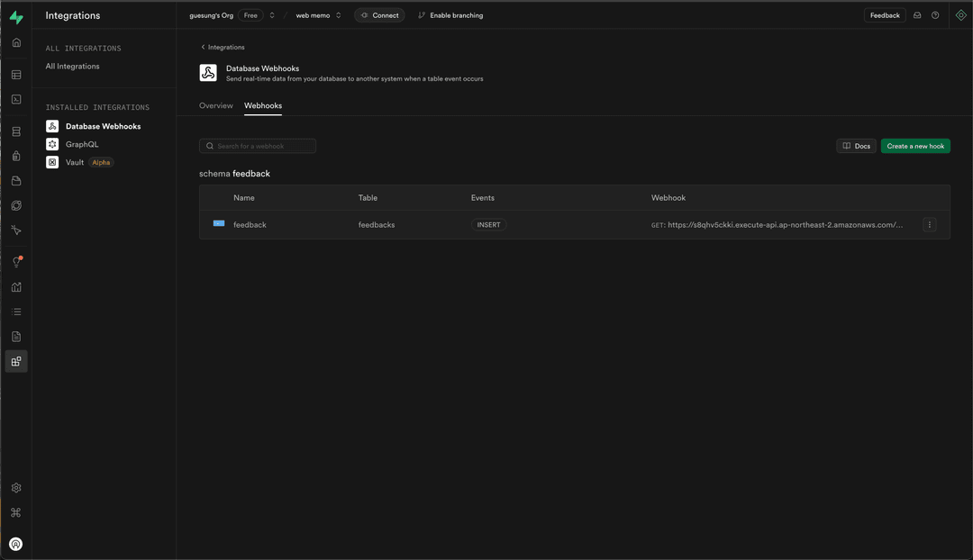Click Create a new hook
Screen dimensions: 973x560
(x=915, y=147)
